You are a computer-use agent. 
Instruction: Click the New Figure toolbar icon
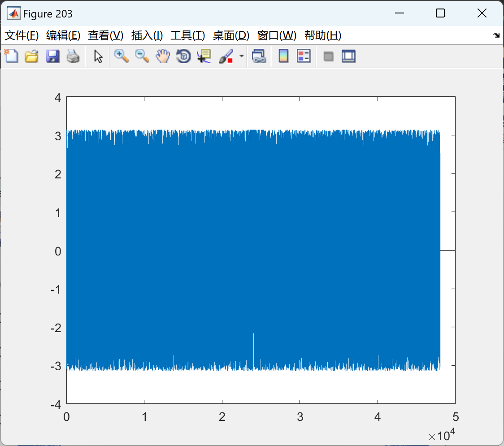coord(11,56)
